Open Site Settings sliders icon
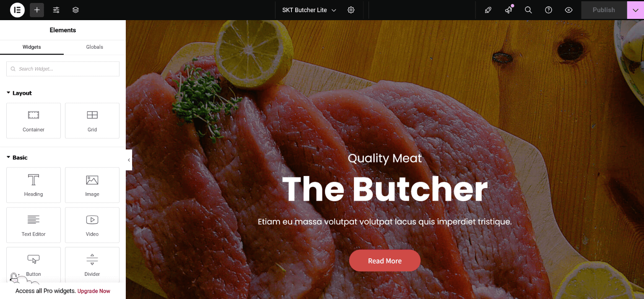Image resolution: width=644 pixels, height=299 pixels. [x=56, y=10]
